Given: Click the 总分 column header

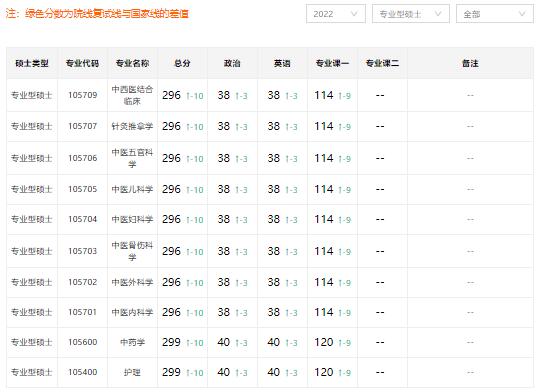Looking at the screenshot, I should (182, 63).
